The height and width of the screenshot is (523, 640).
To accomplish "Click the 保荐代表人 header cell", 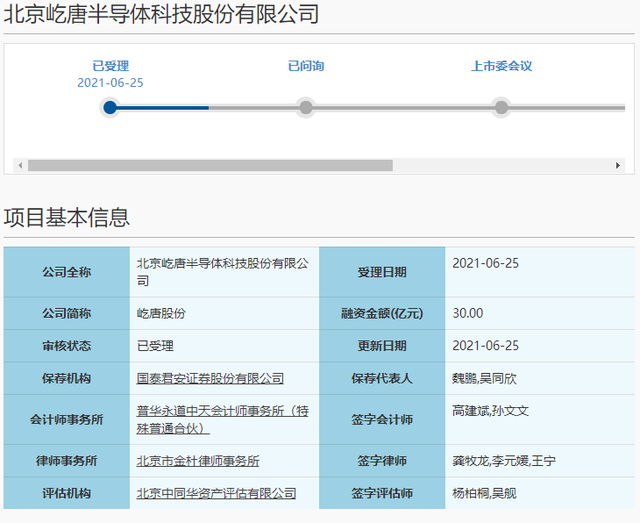I will (x=382, y=378).
